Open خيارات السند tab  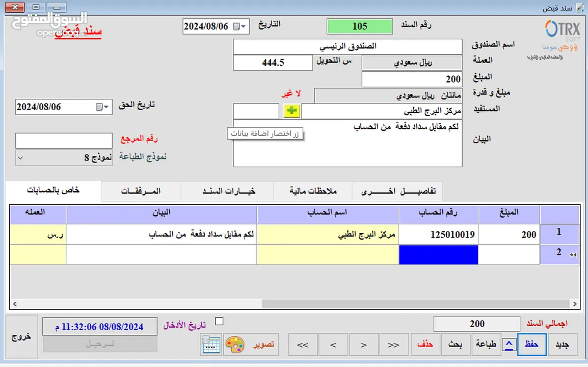point(227,191)
